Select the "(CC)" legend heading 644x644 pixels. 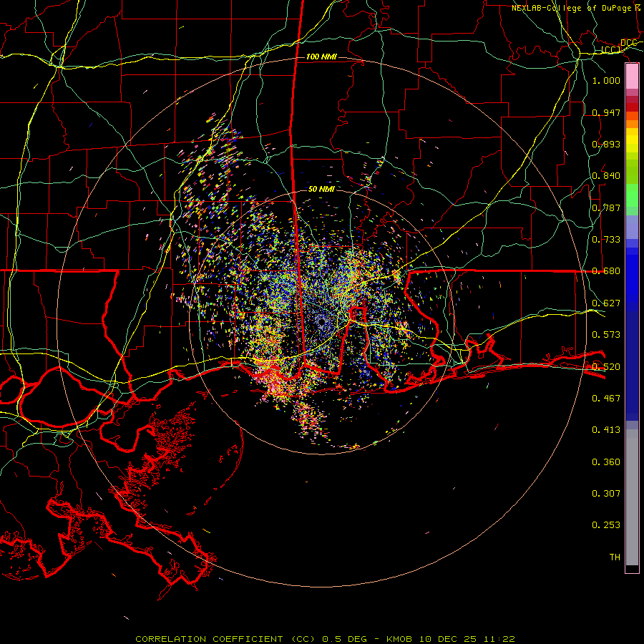point(611,49)
